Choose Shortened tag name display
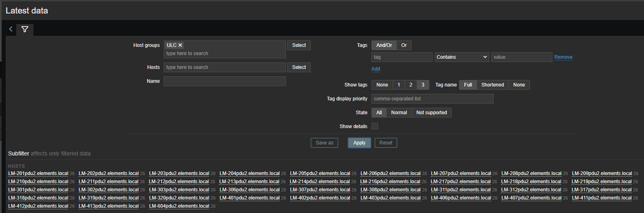This screenshot has width=644, height=213. [x=492, y=85]
